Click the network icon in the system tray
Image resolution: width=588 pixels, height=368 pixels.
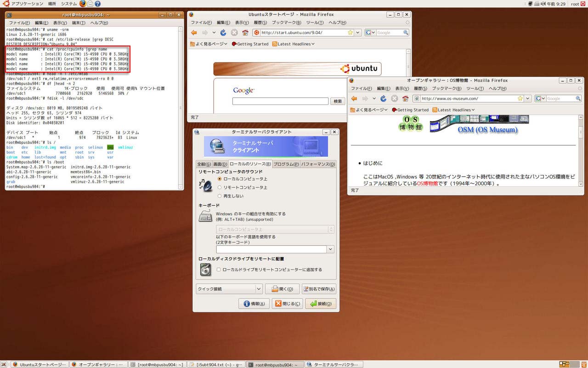pyautogui.click(x=531, y=4)
